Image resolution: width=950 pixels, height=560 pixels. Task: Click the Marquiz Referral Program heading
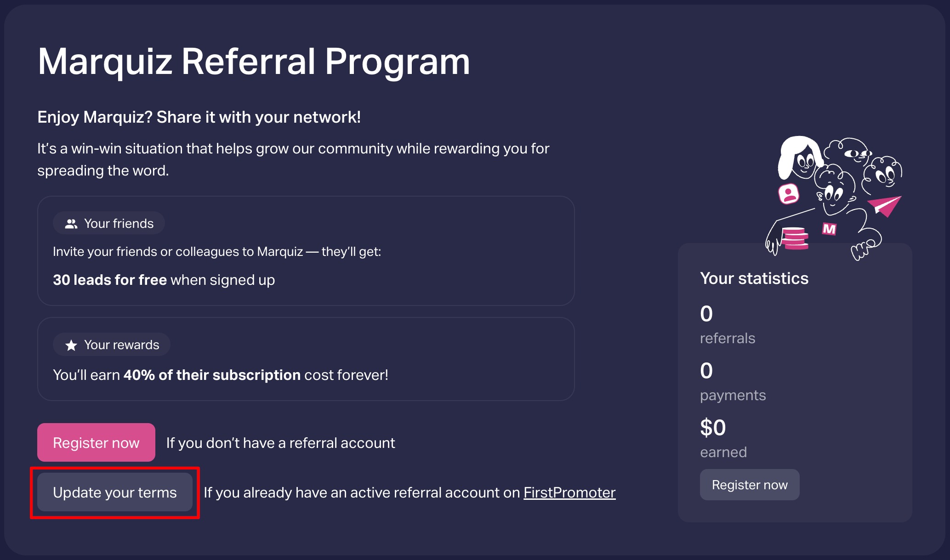tap(254, 62)
